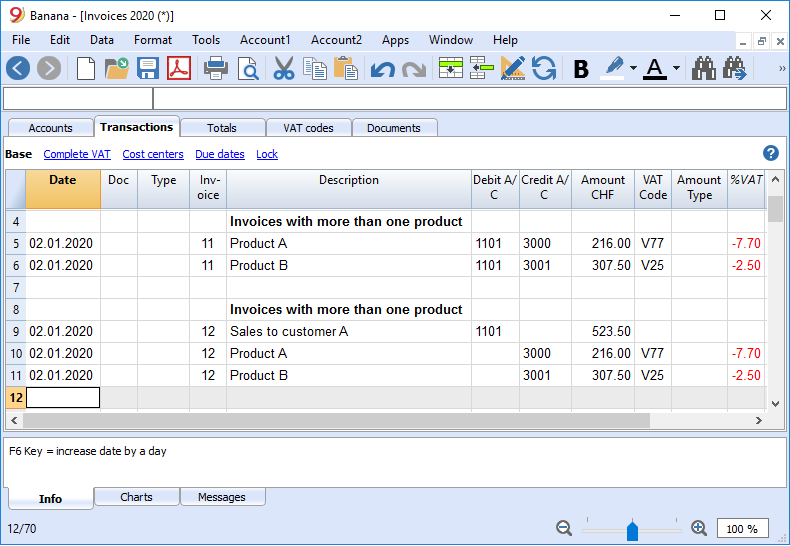Cut selection with the scissors icon
Viewport: 790px width, 546px height.
(284, 68)
